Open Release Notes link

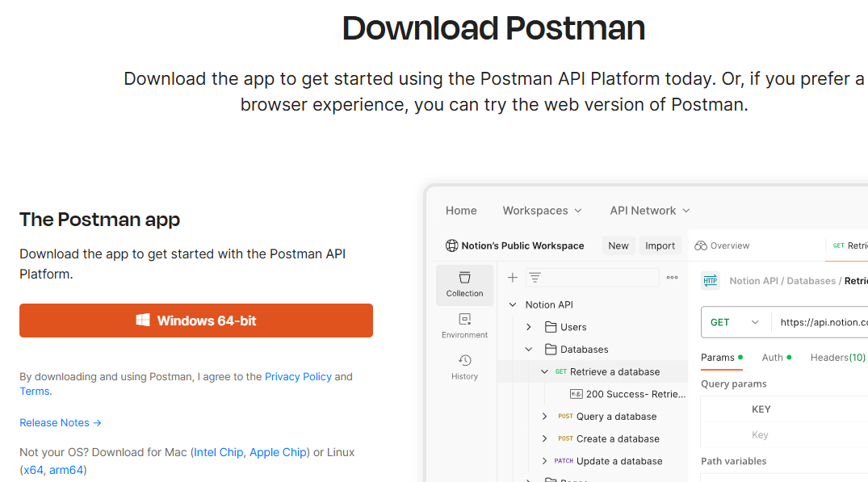[x=61, y=423]
